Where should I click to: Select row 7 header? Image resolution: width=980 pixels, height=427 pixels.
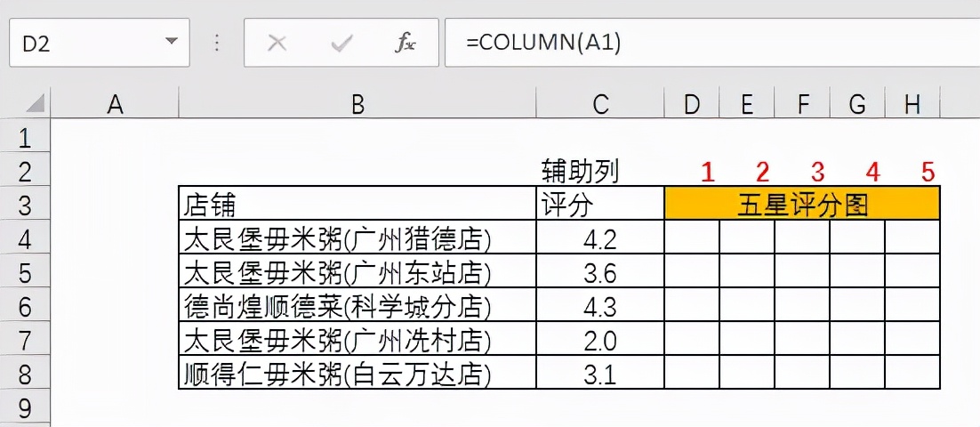[x=25, y=340]
